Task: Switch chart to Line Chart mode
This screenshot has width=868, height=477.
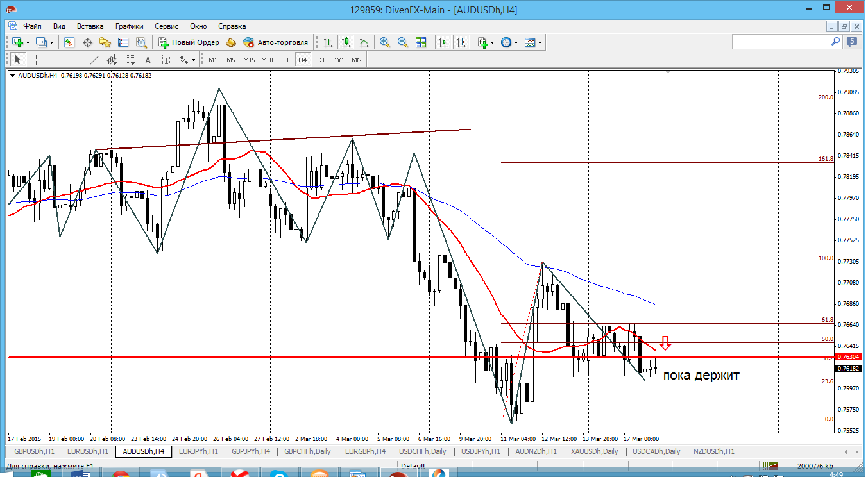Action: pos(364,42)
